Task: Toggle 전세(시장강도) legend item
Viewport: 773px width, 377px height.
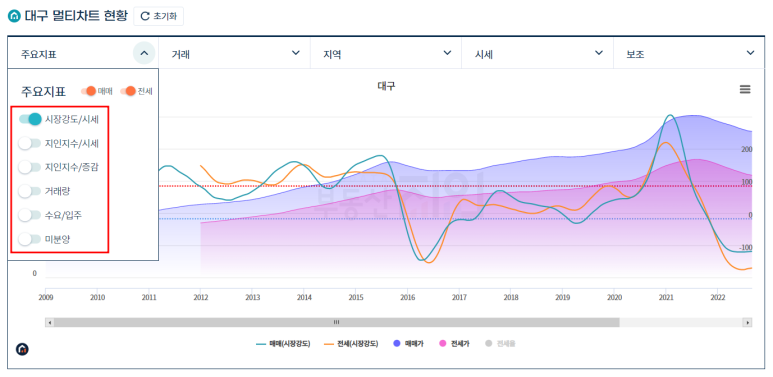Action: [351, 344]
